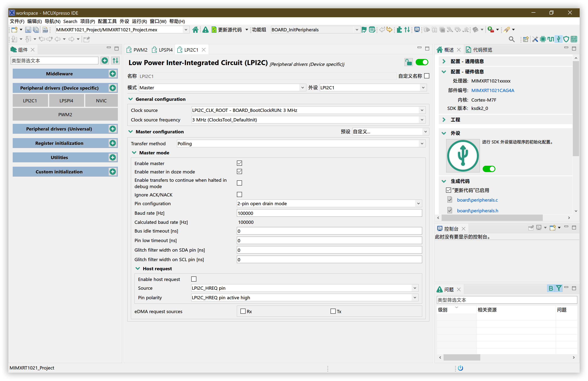Uncheck Enable master in doze mode

[239, 171]
